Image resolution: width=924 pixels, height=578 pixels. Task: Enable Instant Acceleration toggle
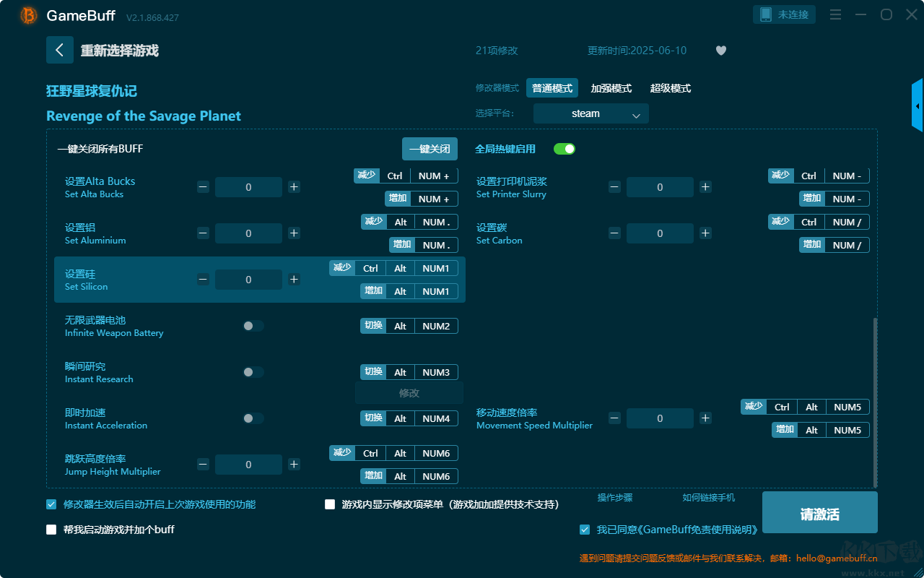(253, 418)
